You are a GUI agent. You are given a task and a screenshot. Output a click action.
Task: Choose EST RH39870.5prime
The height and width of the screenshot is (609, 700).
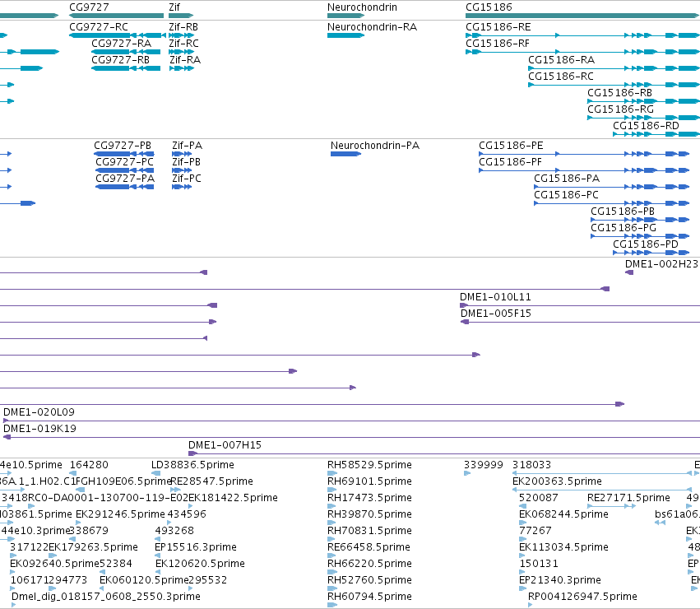[369, 514]
